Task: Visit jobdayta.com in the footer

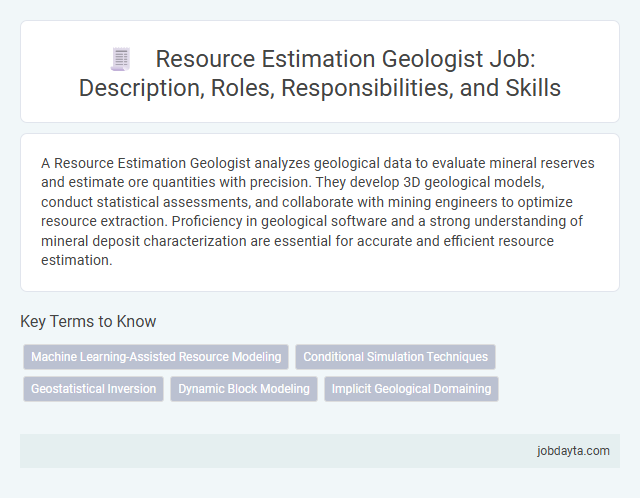Action: click(x=573, y=451)
